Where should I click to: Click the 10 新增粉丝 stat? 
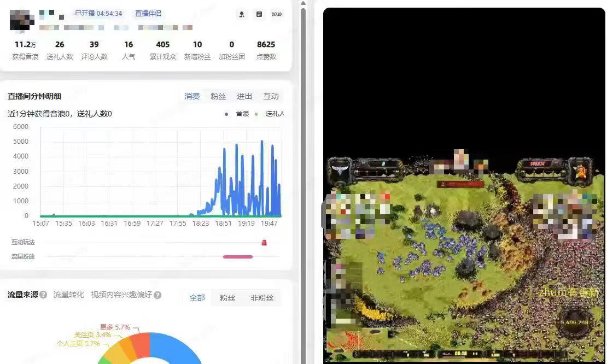[197, 50]
